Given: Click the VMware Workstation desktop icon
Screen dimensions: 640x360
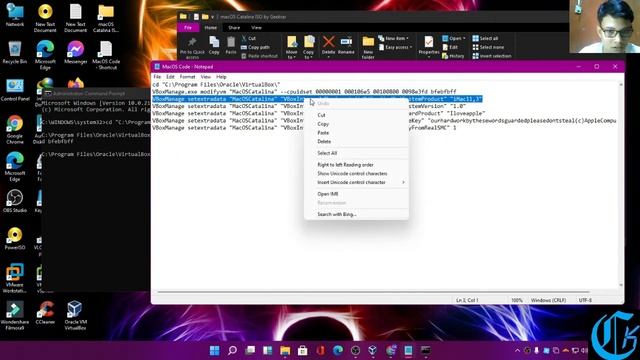Looking at the screenshot, I should click(x=15, y=278).
